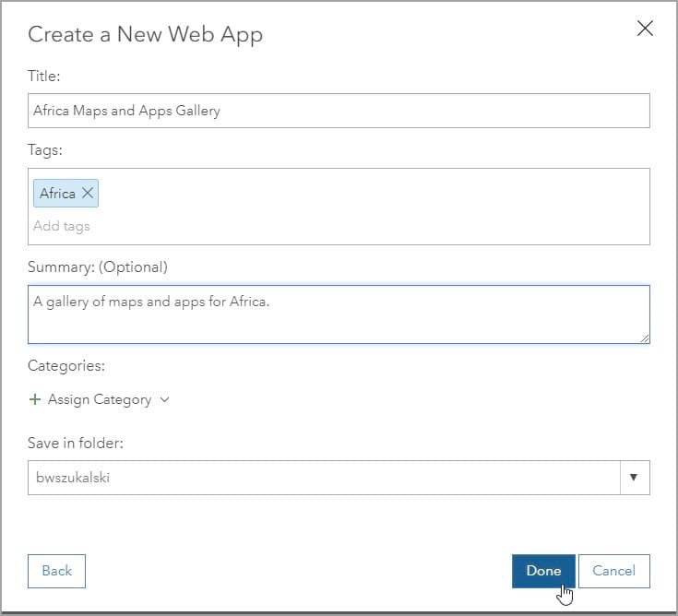Click the Summary: (Optional) label
The height and width of the screenshot is (616, 678).
click(x=98, y=267)
